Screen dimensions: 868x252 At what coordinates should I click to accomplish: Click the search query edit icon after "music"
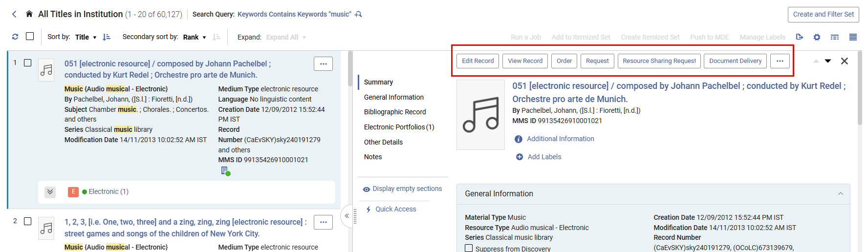click(358, 14)
